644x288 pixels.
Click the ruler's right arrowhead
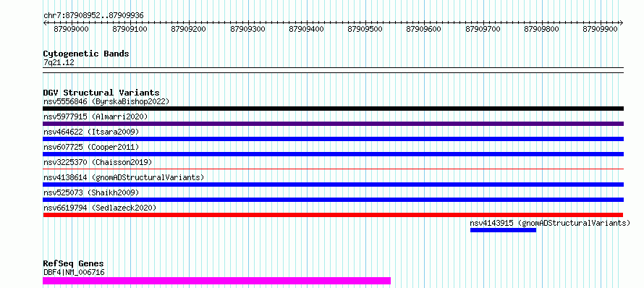[621, 23]
